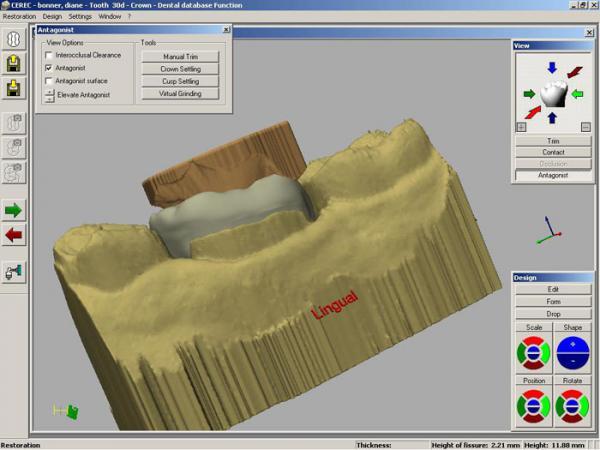The image size is (600, 450).
Task: Tick the Antagonist surface checkbox
Action: [x=49, y=81]
